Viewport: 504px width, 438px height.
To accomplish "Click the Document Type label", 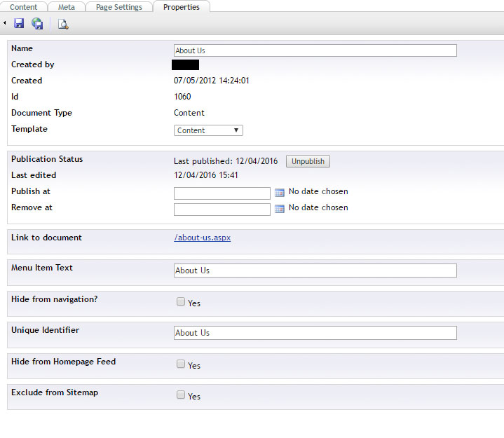I will [x=41, y=113].
